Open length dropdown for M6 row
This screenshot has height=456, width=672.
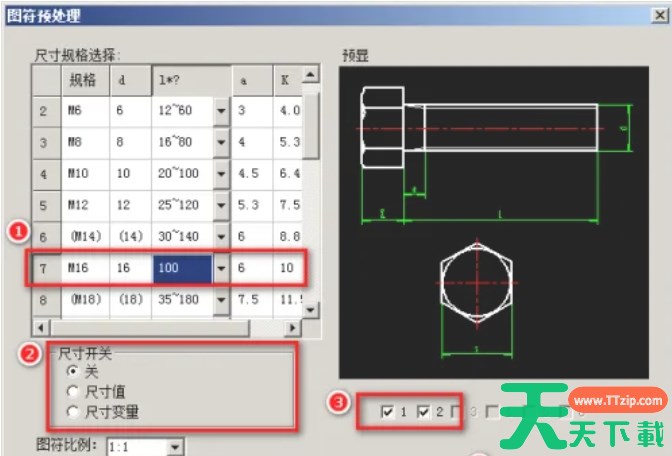tap(221, 111)
